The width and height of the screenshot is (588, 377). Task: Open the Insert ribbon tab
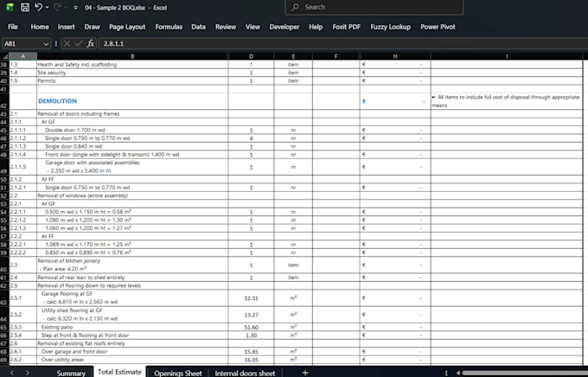66,27
